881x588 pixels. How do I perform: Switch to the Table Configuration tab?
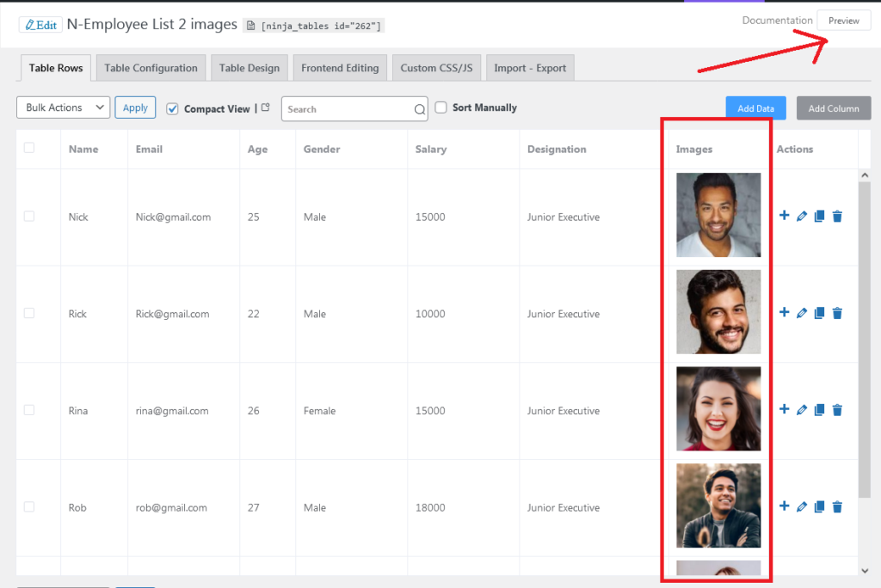[x=151, y=68]
